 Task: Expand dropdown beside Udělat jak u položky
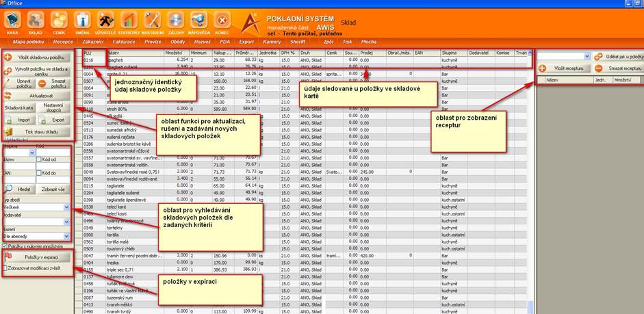pyautogui.click(x=587, y=56)
